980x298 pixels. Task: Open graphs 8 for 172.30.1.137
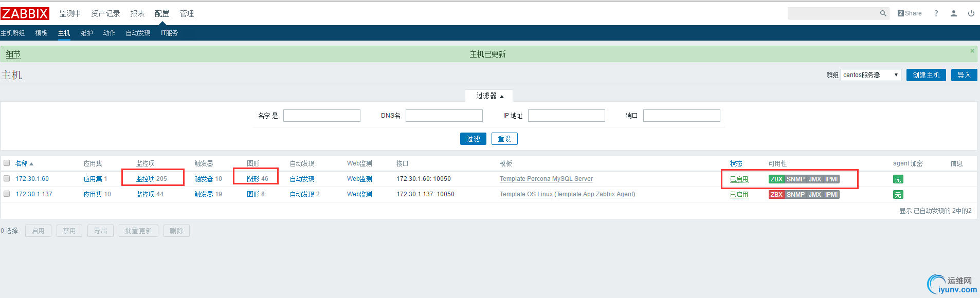coord(253,194)
